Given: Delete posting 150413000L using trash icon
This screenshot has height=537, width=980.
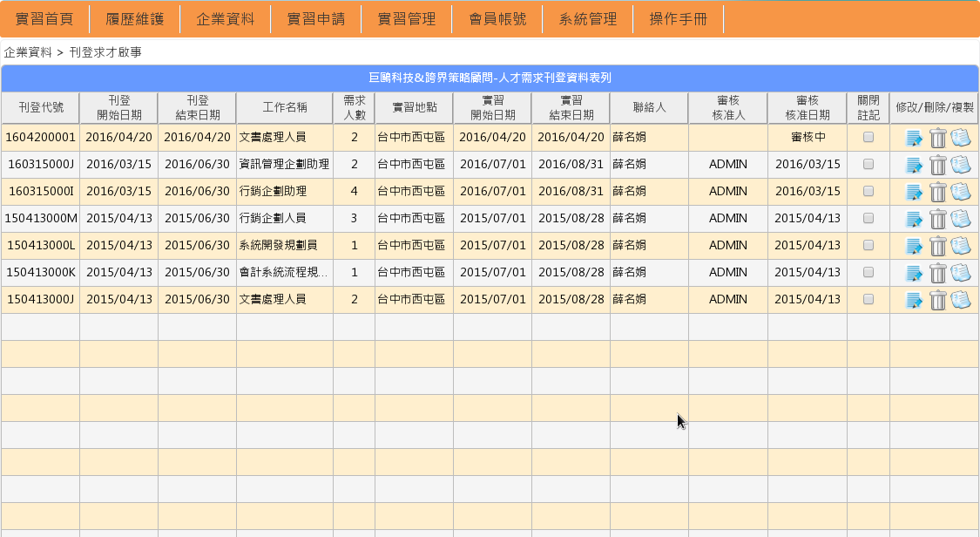Looking at the screenshot, I should 937,246.
